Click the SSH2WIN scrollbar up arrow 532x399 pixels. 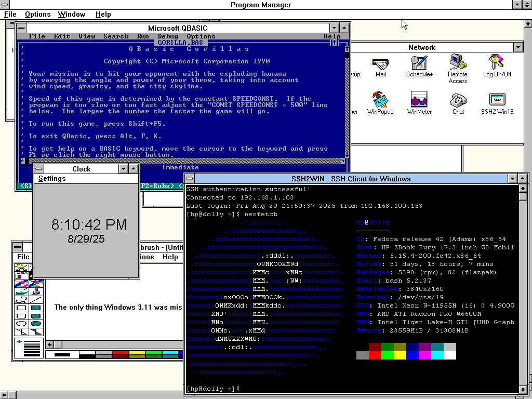(523, 188)
